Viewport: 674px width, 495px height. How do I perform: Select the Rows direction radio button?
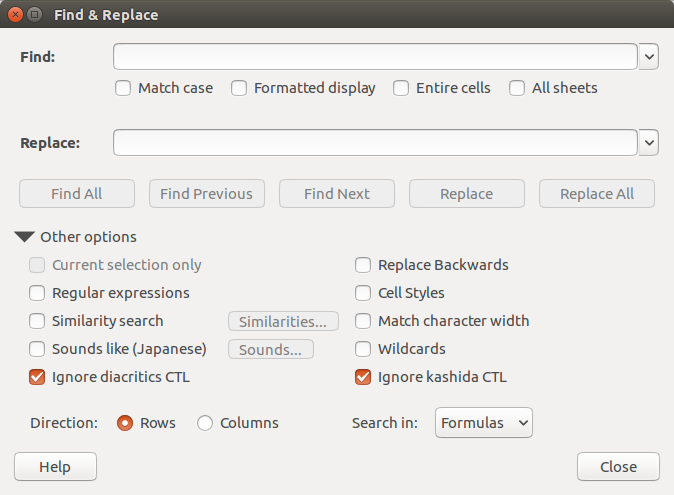tap(125, 423)
